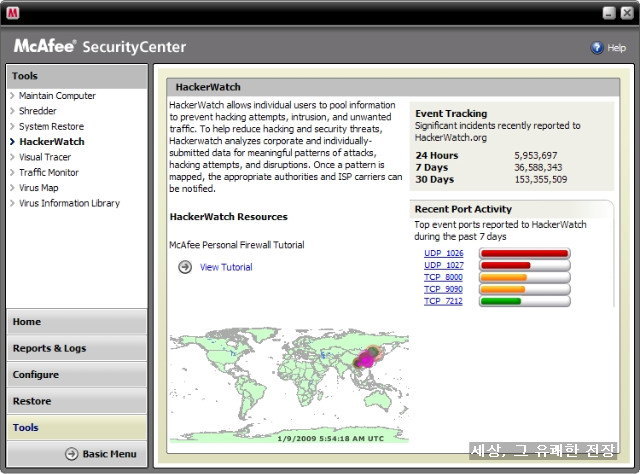
Task: Click chevron beside Virus Information Library
Action: pyautogui.click(x=12, y=203)
